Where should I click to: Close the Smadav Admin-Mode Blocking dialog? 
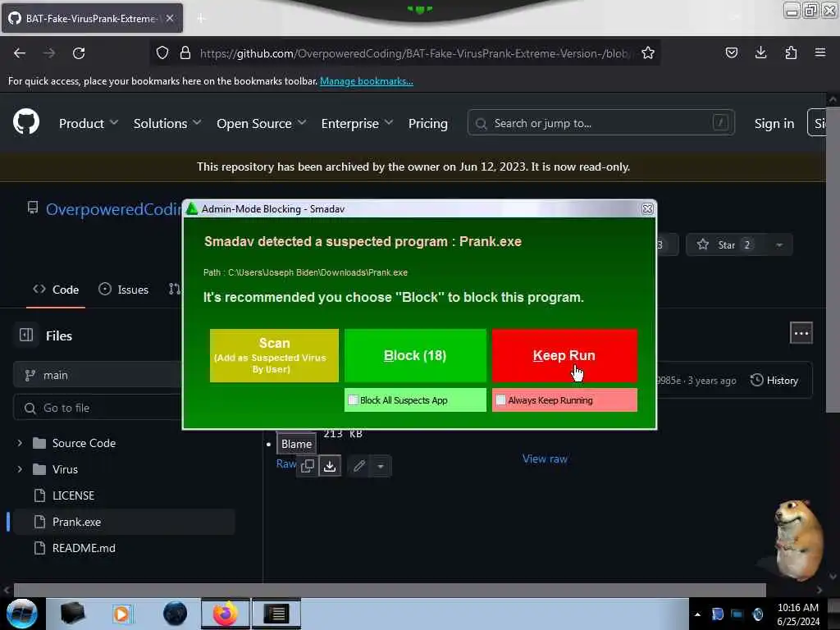tap(647, 209)
